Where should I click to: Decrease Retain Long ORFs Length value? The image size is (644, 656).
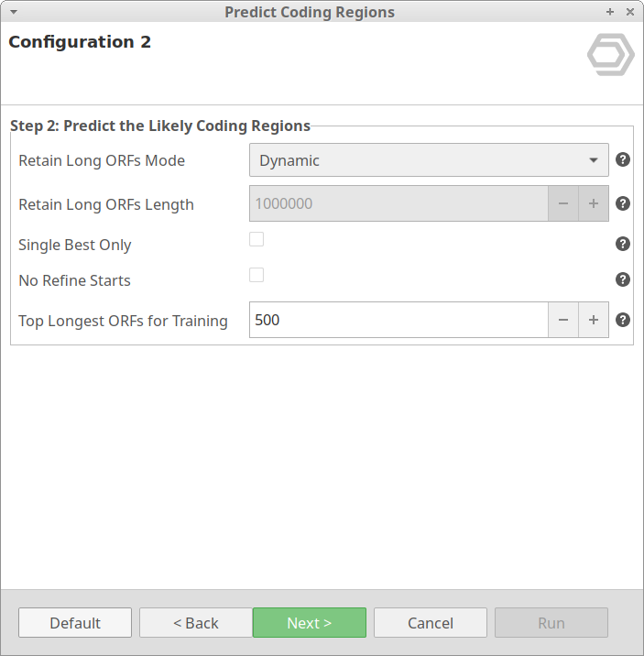(x=563, y=203)
